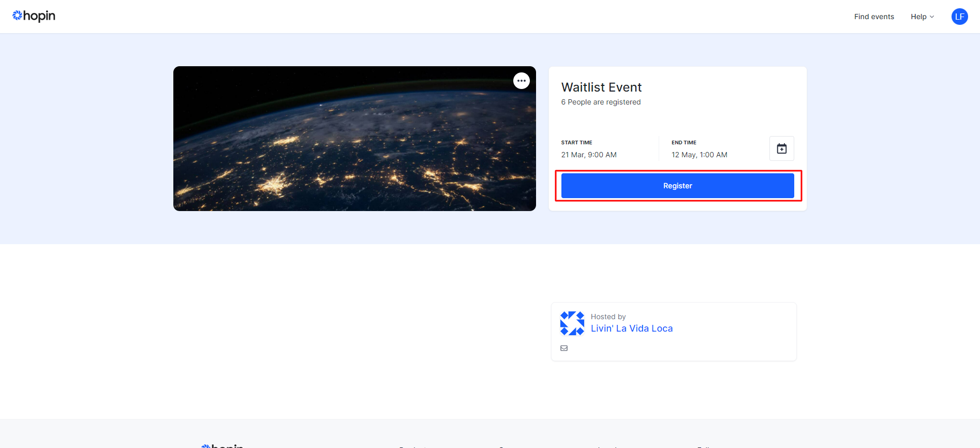Viewport: 980px width, 448px height.
Task: Click the start time 21 Mar, 9:00 AM
Action: pyautogui.click(x=589, y=155)
